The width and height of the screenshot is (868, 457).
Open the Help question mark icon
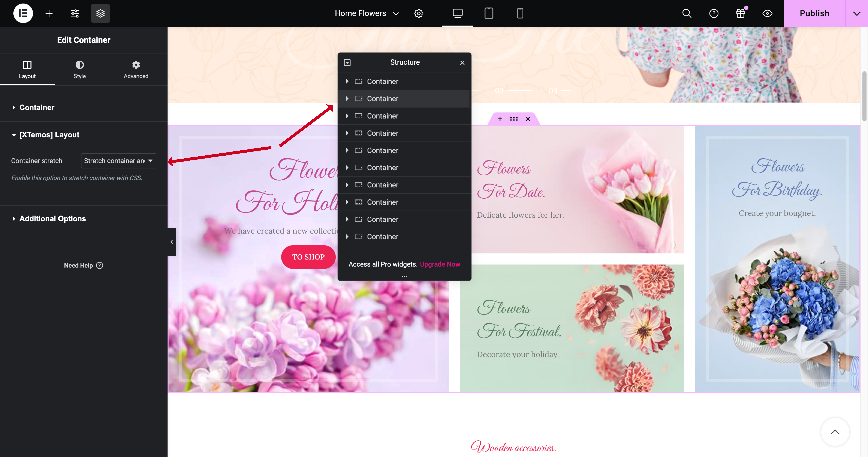[x=714, y=13]
